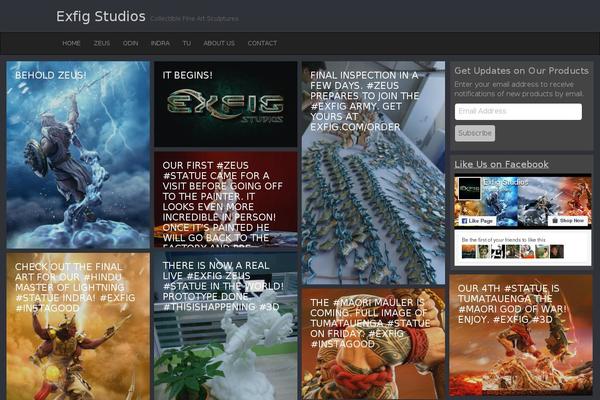600x400 pixels.
Task: Click the Subscribe button
Action: coord(475,133)
